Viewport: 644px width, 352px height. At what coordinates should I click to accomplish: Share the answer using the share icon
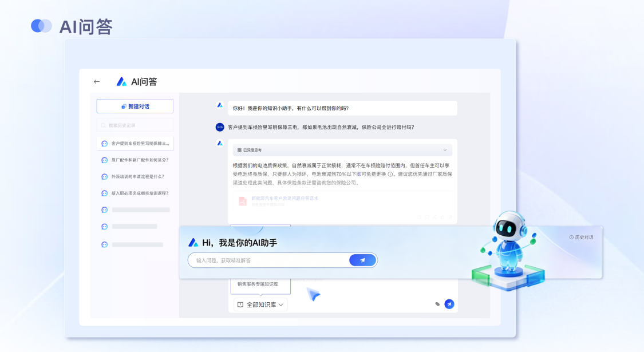point(434,217)
